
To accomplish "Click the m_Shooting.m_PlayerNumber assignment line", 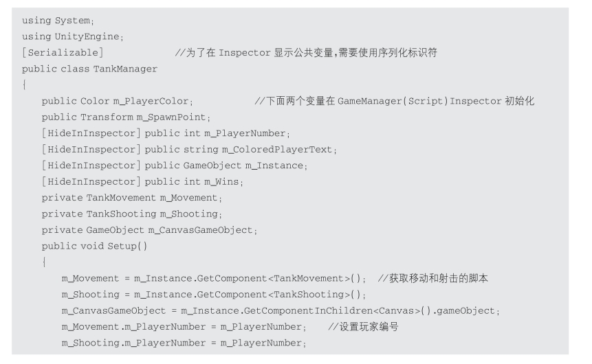I will [x=184, y=343].
